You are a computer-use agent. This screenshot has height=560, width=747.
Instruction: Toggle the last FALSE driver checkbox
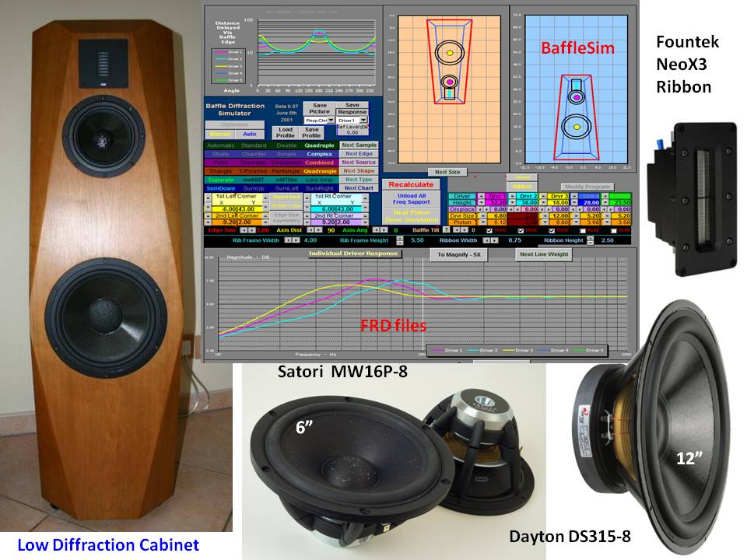pos(614,230)
